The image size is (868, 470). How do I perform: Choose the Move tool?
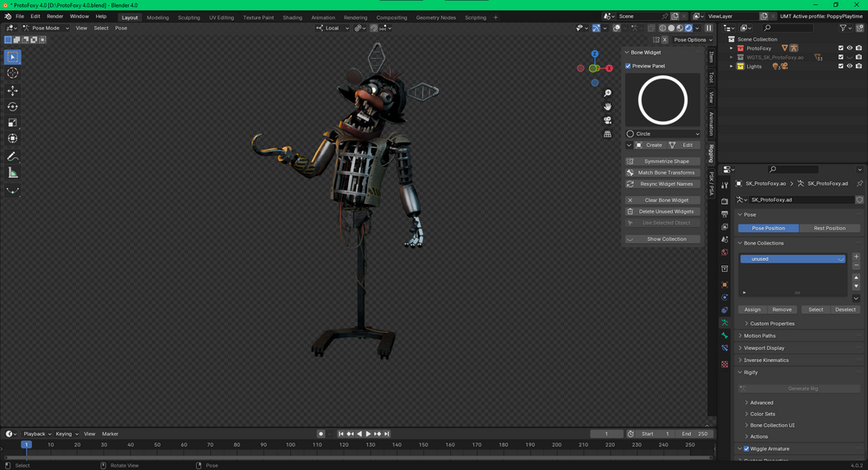(13, 90)
